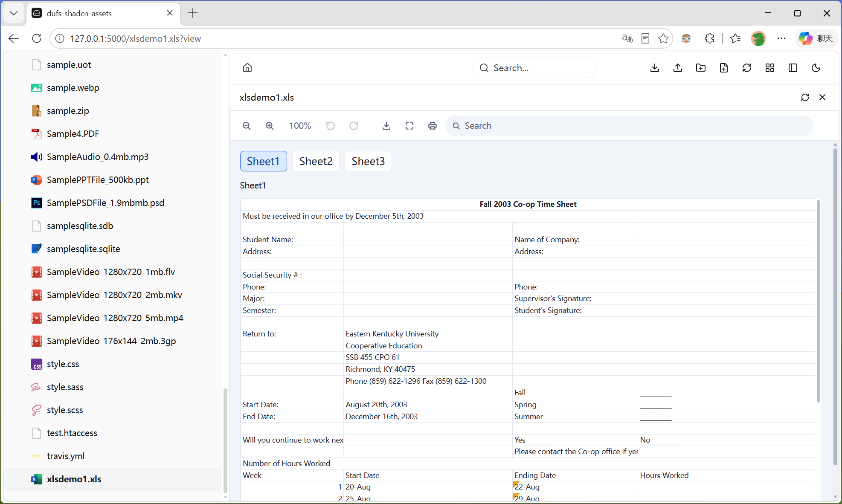Toggle the sidebar panel icon
This screenshot has height=504, width=842.
pyautogui.click(x=793, y=68)
